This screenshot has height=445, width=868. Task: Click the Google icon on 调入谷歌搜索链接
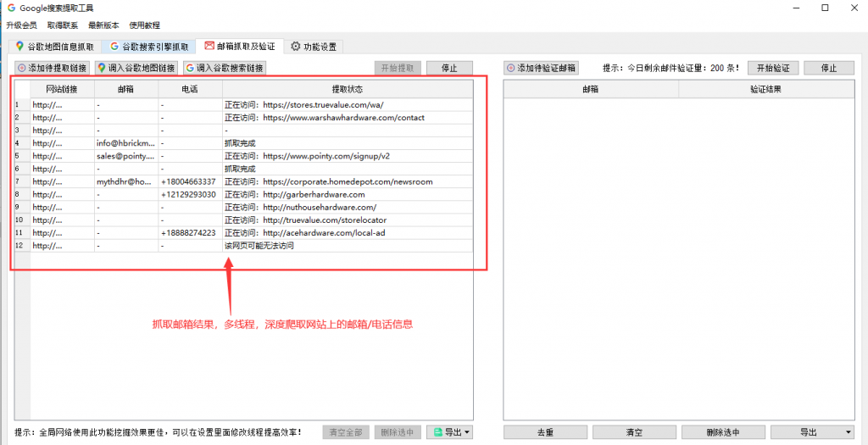click(x=191, y=68)
